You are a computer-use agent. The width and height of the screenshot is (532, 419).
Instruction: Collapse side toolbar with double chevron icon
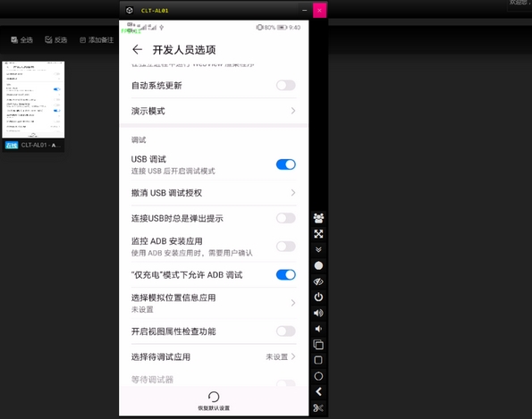coord(318,250)
